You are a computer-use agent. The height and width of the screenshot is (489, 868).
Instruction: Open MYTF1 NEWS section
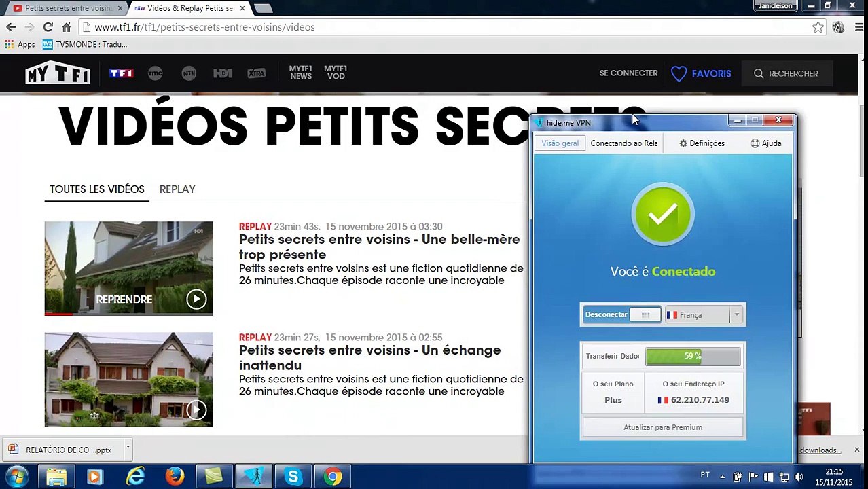coord(301,73)
